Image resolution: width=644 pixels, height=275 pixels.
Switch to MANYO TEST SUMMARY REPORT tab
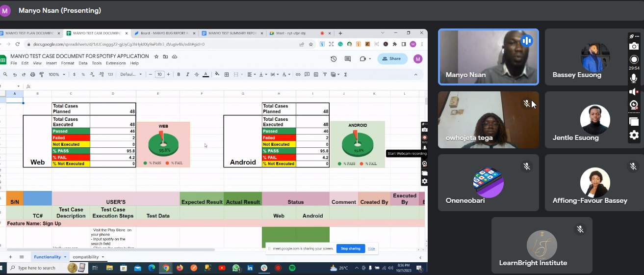(232, 33)
